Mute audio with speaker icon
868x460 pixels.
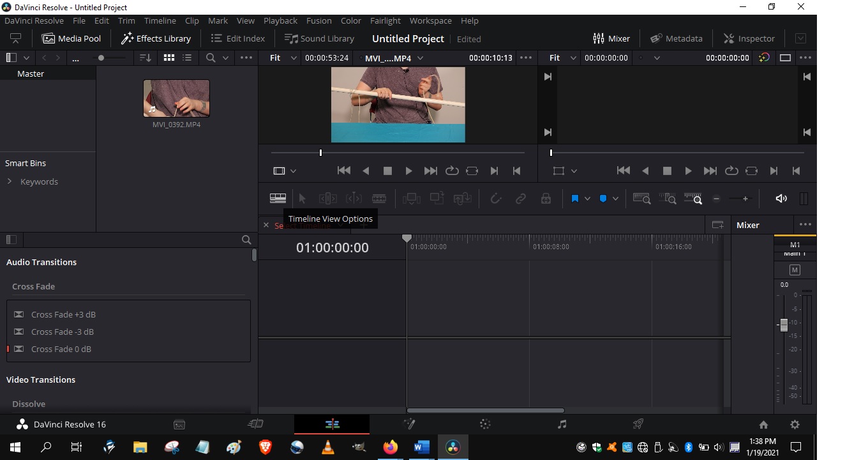781,199
